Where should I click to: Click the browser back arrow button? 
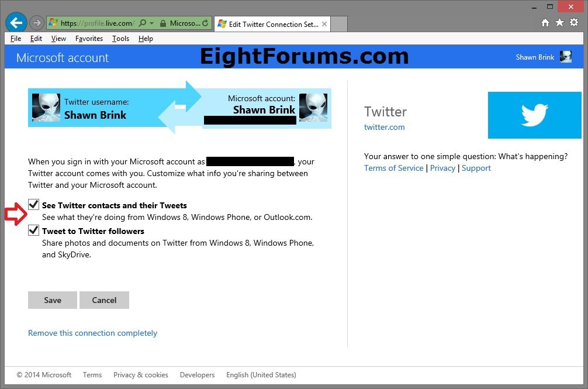tap(16, 23)
